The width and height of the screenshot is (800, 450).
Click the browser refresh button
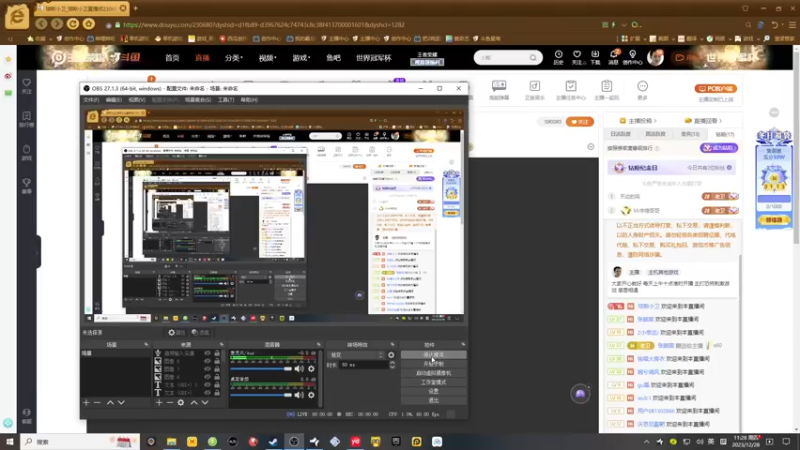pyautogui.click(x=73, y=24)
